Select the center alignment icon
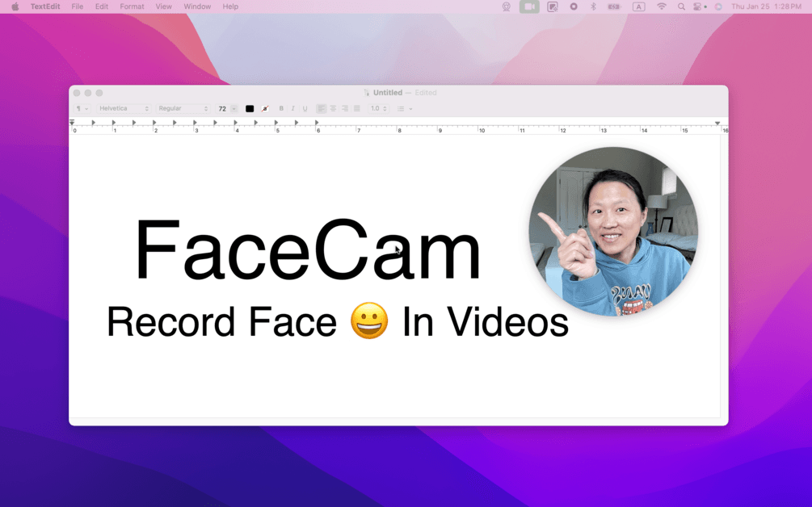This screenshot has height=507, width=812. pos(332,108)
